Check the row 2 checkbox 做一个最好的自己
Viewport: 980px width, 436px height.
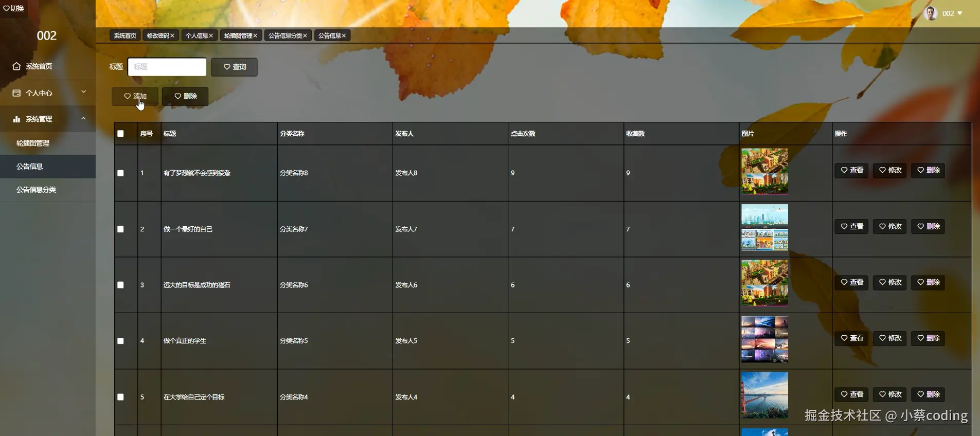(x=120, y=229)
